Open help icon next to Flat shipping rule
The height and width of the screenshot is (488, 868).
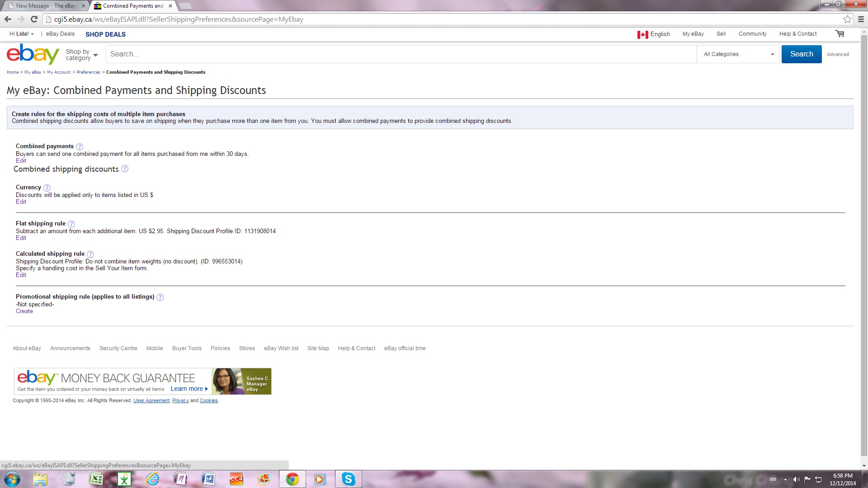pyautogui.click(x=71, y=224)
